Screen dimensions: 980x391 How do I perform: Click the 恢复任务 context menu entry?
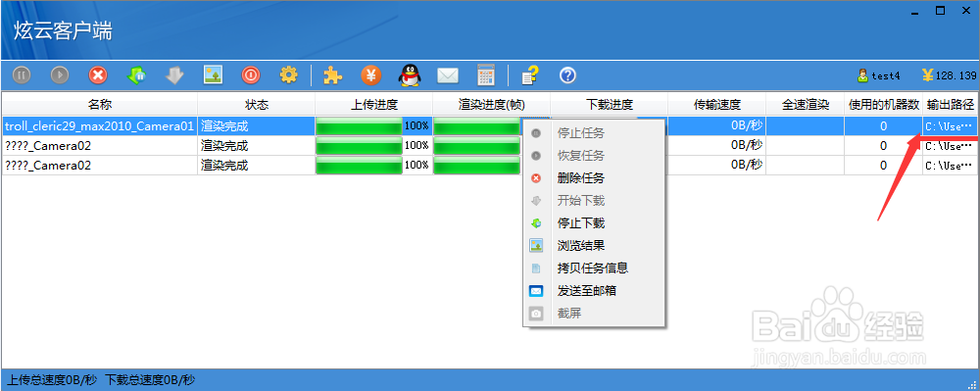(594, 156)
